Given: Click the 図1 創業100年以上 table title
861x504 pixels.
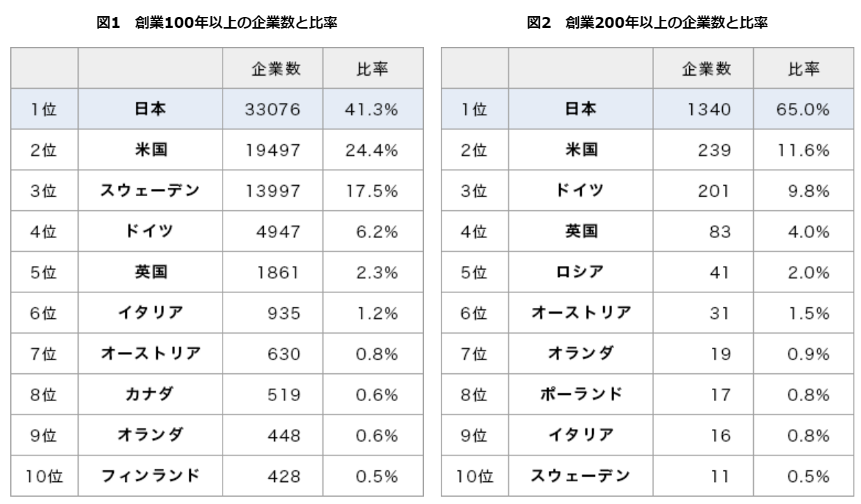Looking at the screenshot, I should [219, 24].
